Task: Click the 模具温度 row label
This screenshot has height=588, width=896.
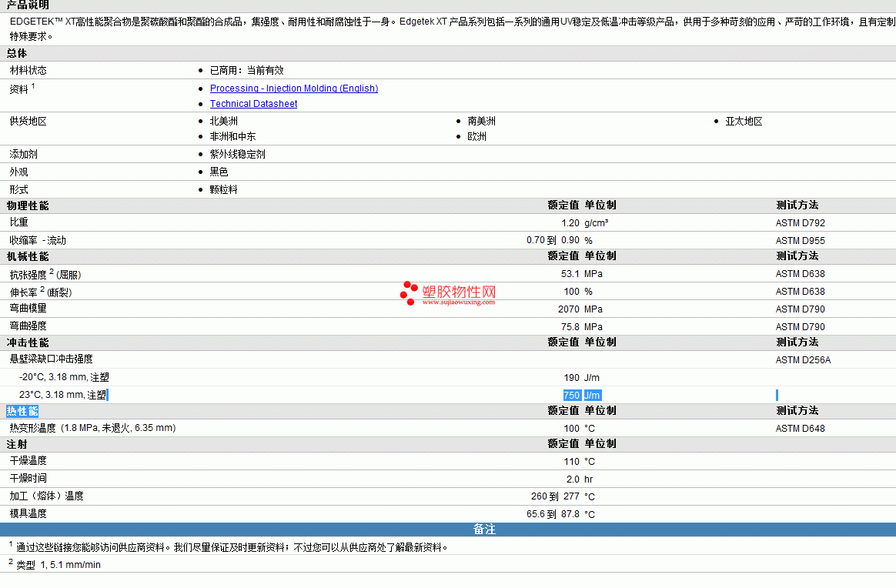Action: (x=28, y=513)
